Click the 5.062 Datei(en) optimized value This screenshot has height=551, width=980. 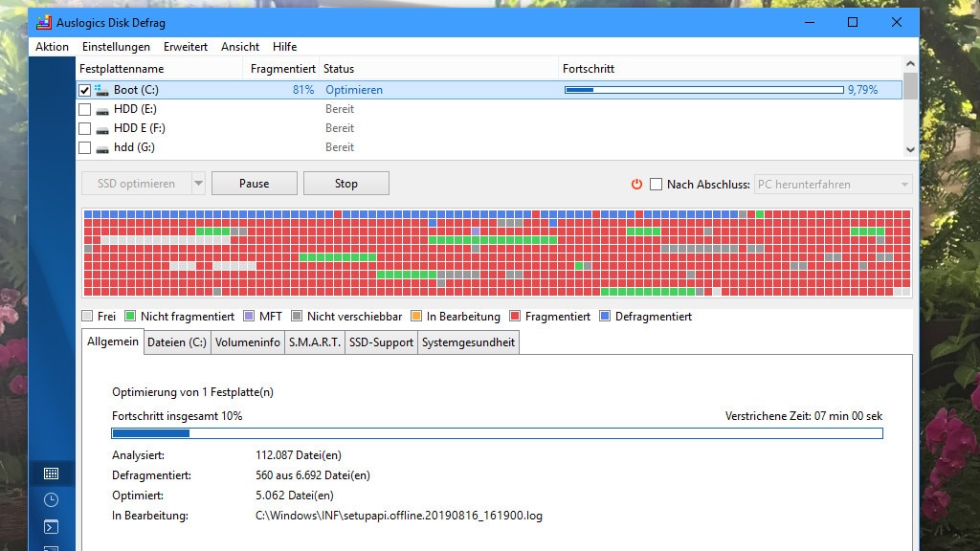pyautogui.click(x=295, y=496)
